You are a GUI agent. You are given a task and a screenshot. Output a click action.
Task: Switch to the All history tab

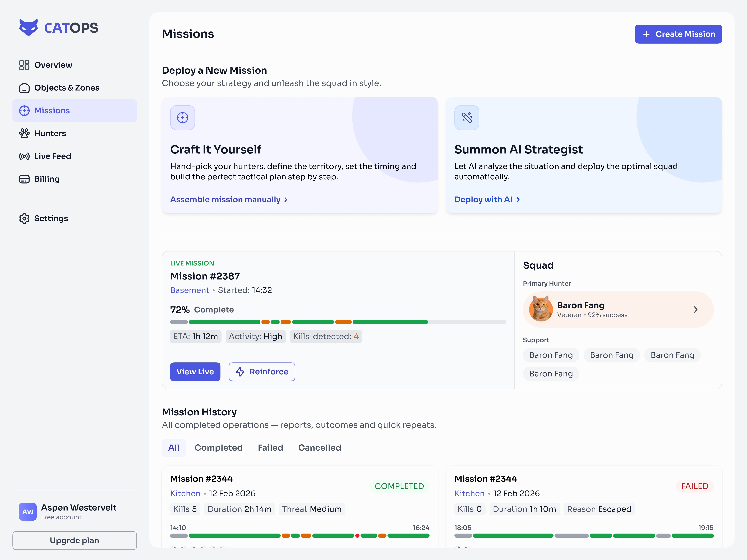(x=174, y=448)
